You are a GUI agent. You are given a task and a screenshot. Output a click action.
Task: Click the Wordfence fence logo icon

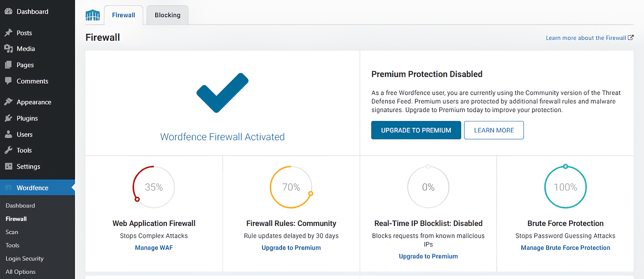coord(93,15)
